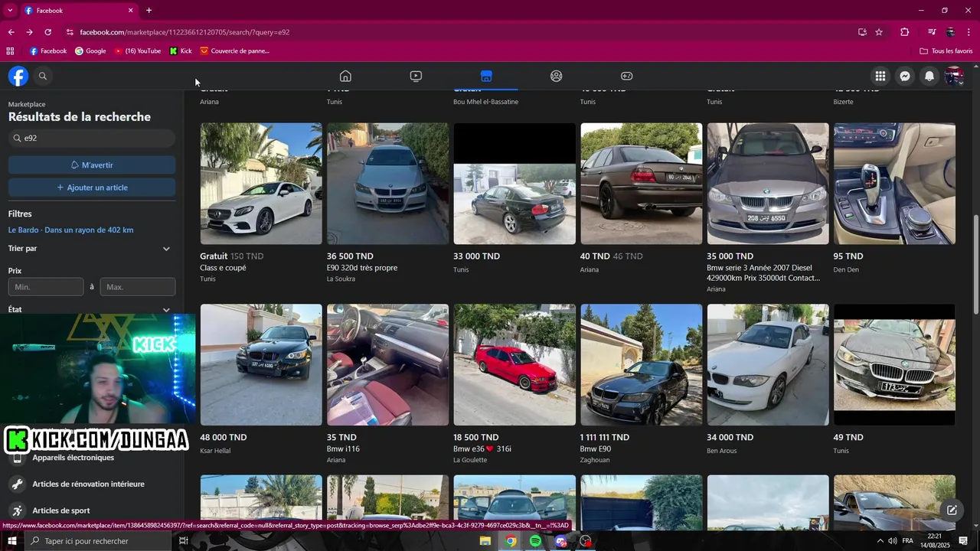The height and width of the screenshot is (551, 980).
Task: Bookmark this page with star icon
Action: point(879,32)
